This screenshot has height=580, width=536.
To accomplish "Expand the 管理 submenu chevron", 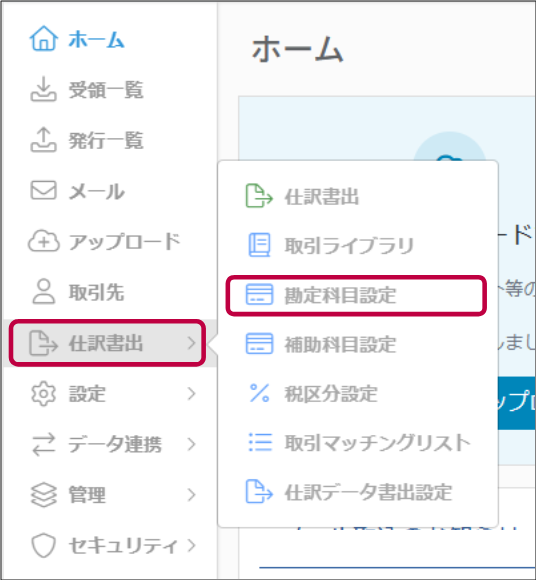I will tap(191, 495).
